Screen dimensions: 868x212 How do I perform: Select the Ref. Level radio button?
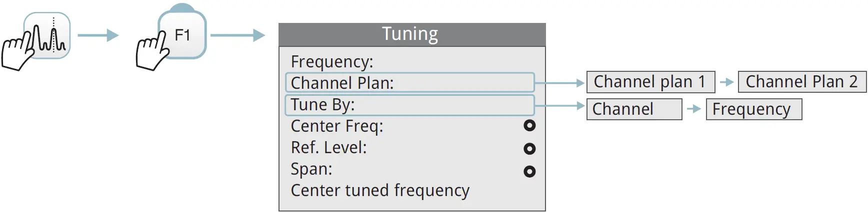pos(529,149)
